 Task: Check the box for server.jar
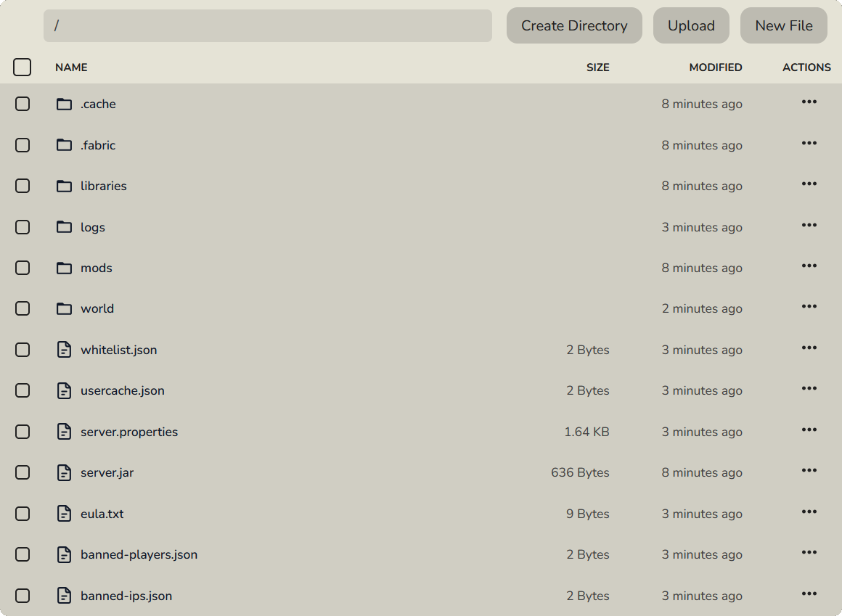coord(23,472)
